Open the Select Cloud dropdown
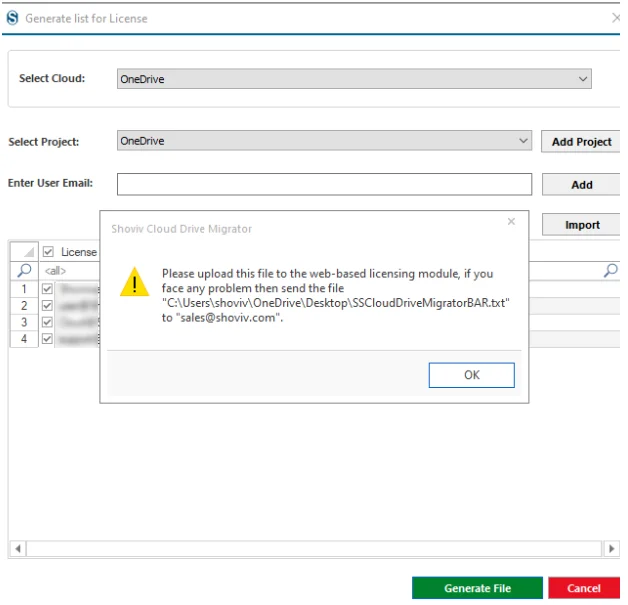Viewport: 628px width, 605px height. pyautogui.click(x=354, y=79)
